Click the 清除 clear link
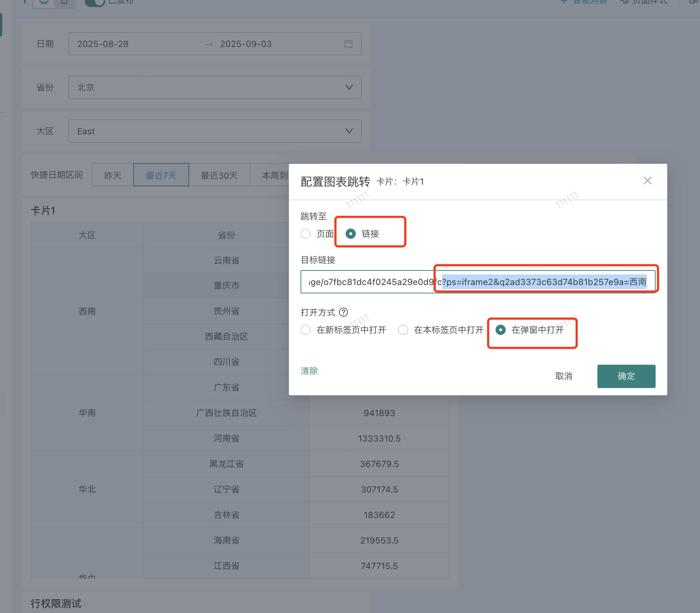The width and height of the screenshot is (700, 613). [309, 371]
